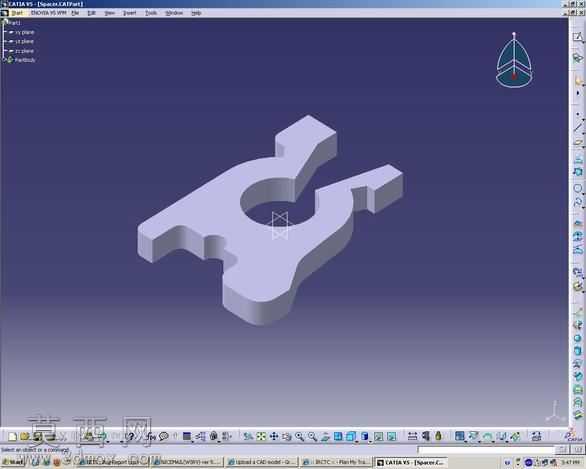Open the Formula f(x) tool
Screen dimensions: 586x469
(x=151, y=436)
